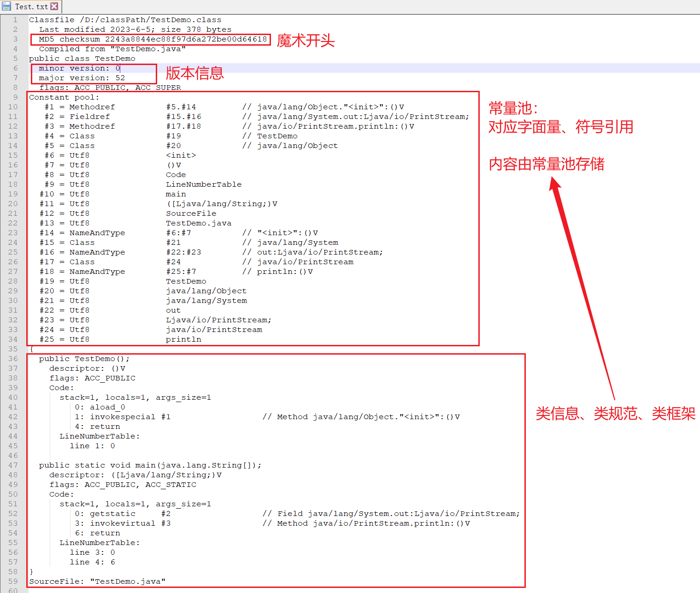Click the 'descriptor: ([Ljava/lang/String;)V' line

(x=135, y=475)
